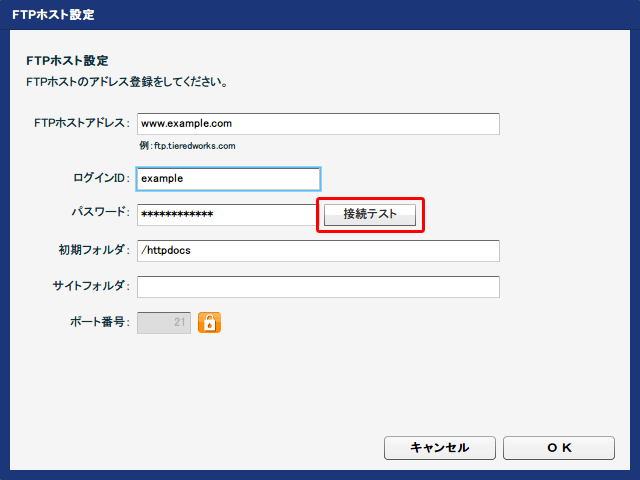This screenshot has width=640, height=480.
Task: Click the ポート番号 label text
Action: pos(99,322)
